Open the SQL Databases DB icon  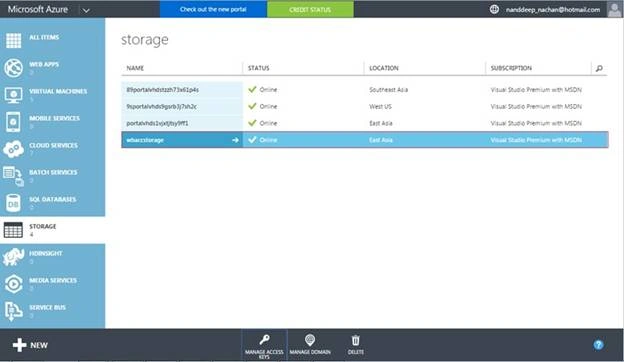14,203
